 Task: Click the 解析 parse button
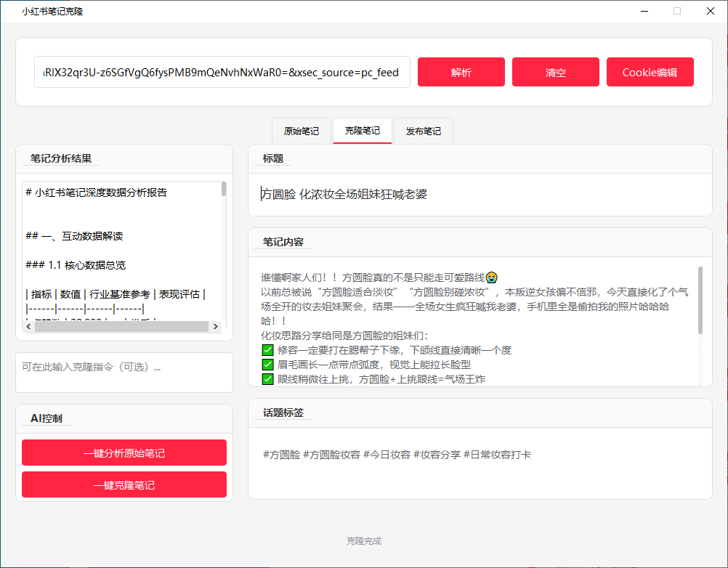461,72
